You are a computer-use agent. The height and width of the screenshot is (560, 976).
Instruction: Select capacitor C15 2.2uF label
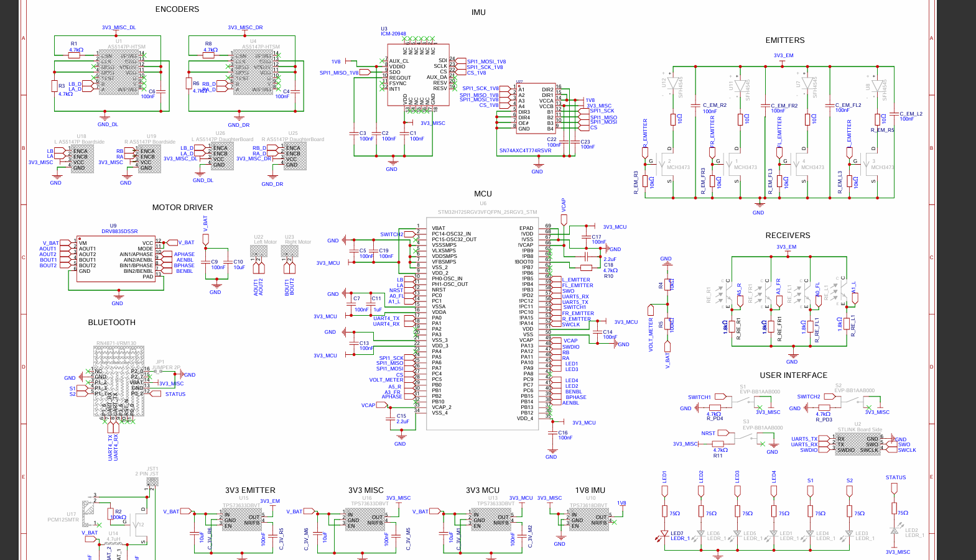pos(403,419)
